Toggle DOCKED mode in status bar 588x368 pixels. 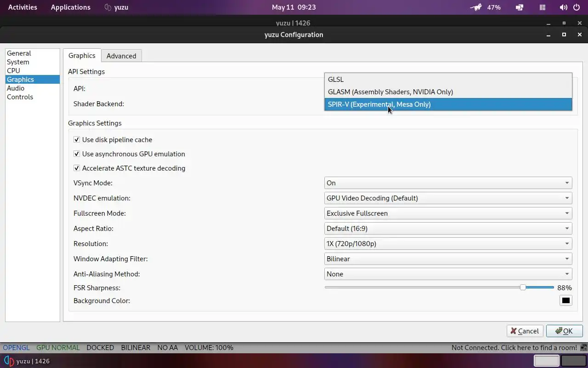tap(100, 348)
